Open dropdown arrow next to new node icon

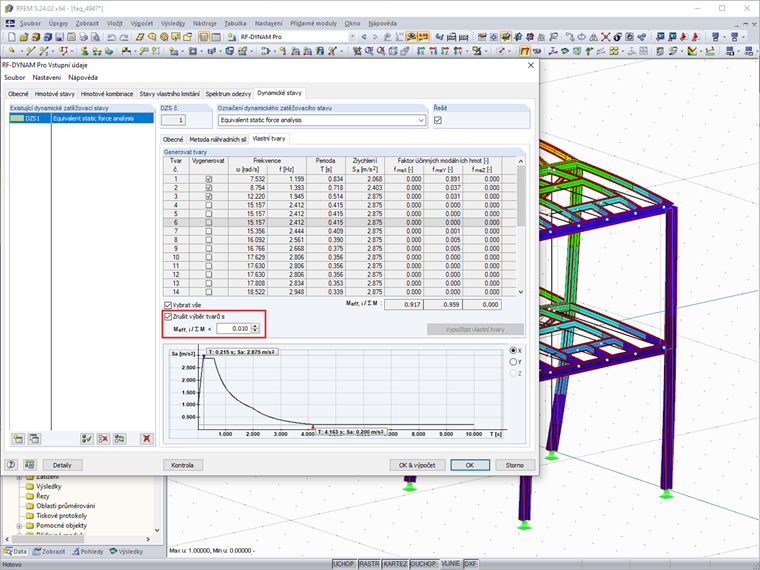(x=21, y=50)
